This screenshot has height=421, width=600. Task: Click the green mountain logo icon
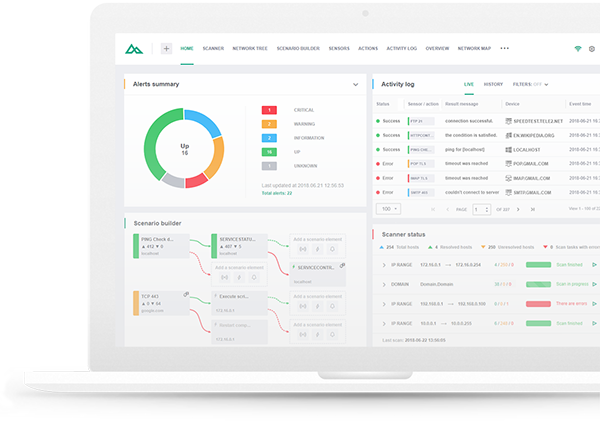[135, 48]
